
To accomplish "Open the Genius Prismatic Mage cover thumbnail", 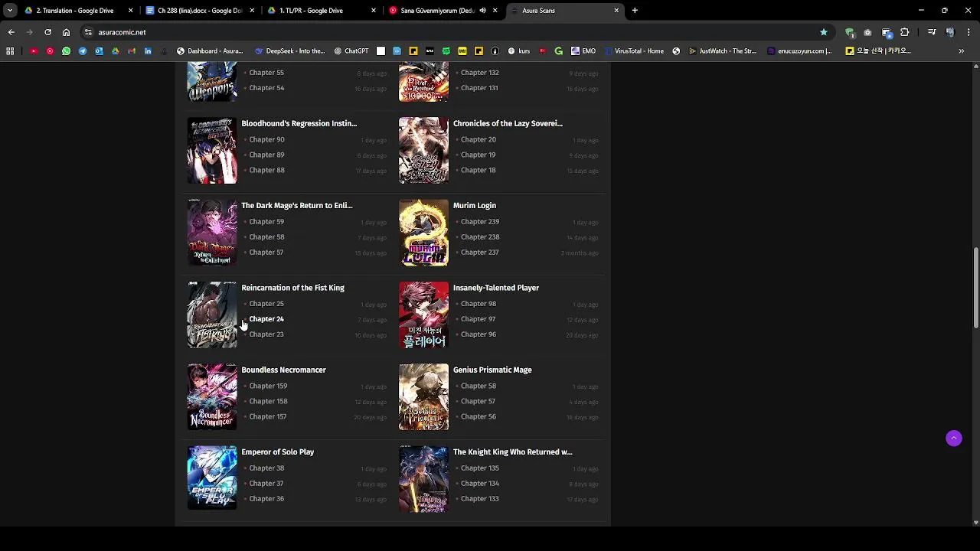I will click(423, 396).
